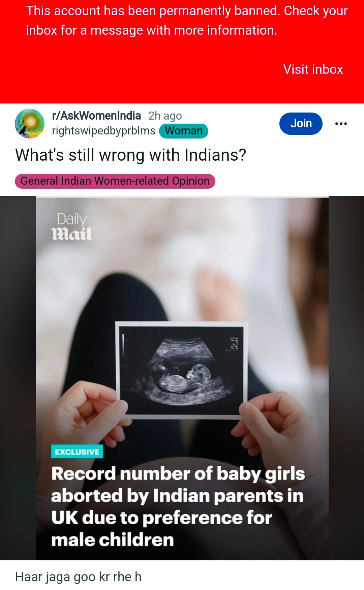Viewport: 364px width, 590px height.
Task: Open the three-dot post options menu
Action: (341, 124)
